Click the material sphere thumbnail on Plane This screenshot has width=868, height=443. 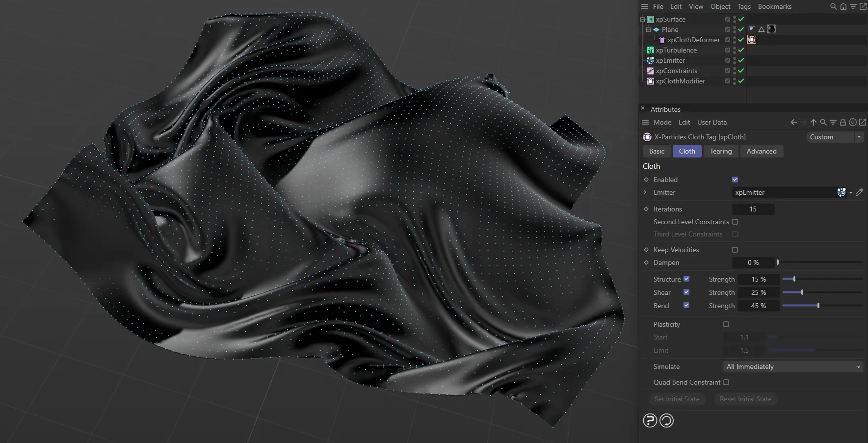(x=771, y=29)
